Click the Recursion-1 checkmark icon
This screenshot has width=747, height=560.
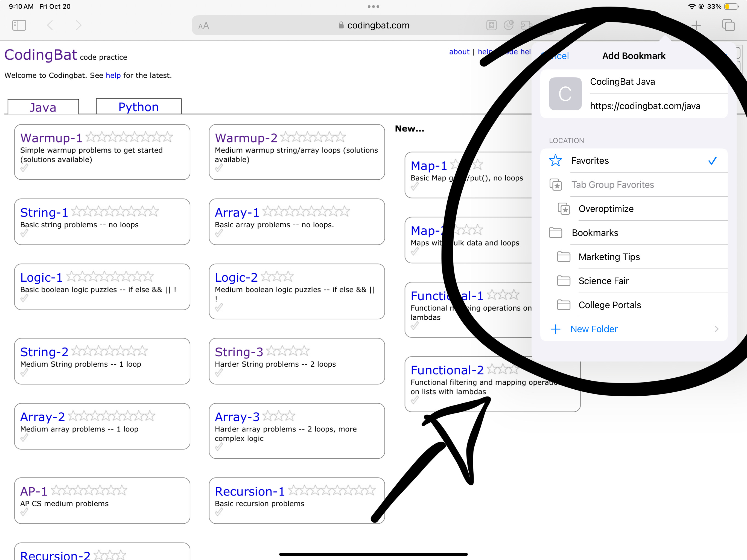[219, 512]
